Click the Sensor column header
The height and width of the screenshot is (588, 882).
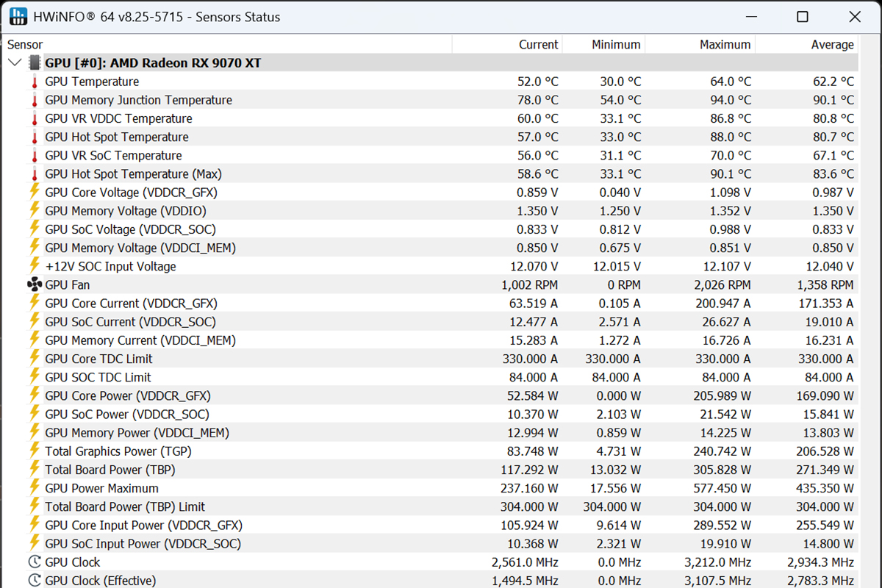click(25, 45)
